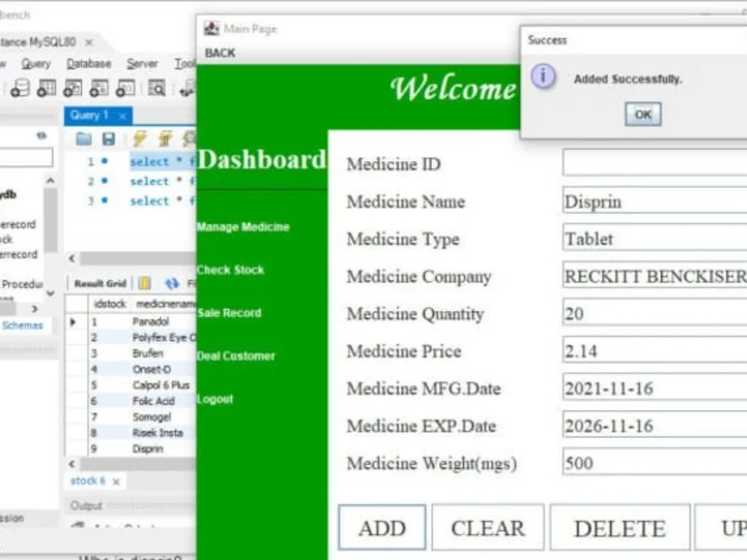The width and height of the screenshot is (747, 560).
Task: Click the Medicine Name field containing Disprin
Action: pos(654,200)
